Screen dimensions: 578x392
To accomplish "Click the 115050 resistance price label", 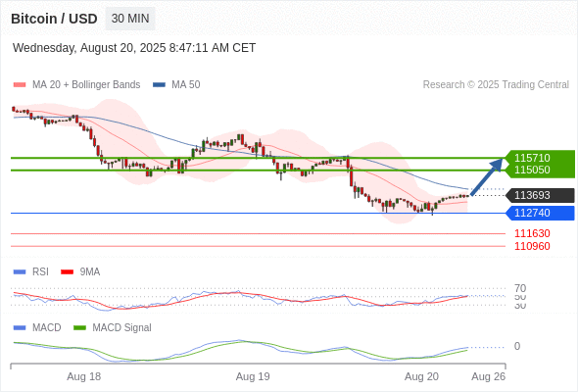I will coord(532,170).
